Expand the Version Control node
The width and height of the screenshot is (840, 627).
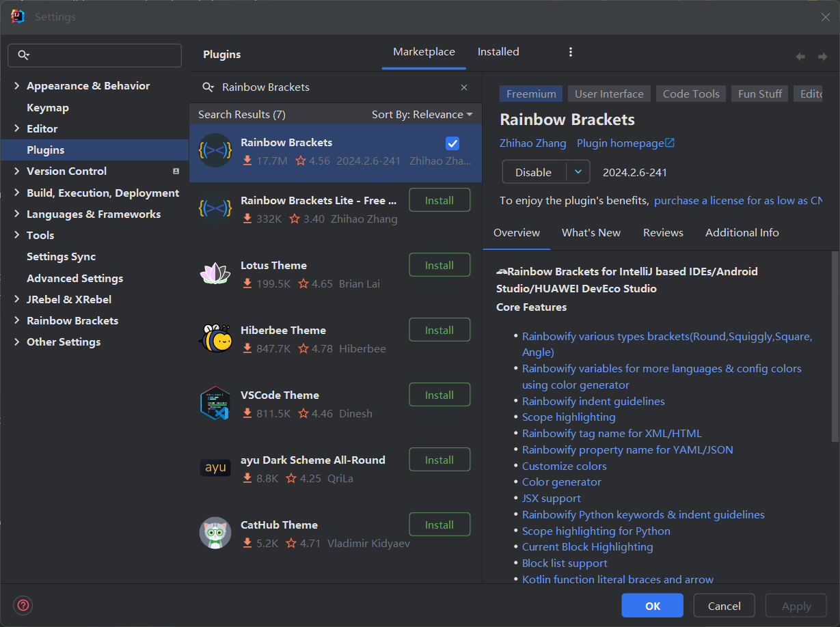click(x=16, y=171)
